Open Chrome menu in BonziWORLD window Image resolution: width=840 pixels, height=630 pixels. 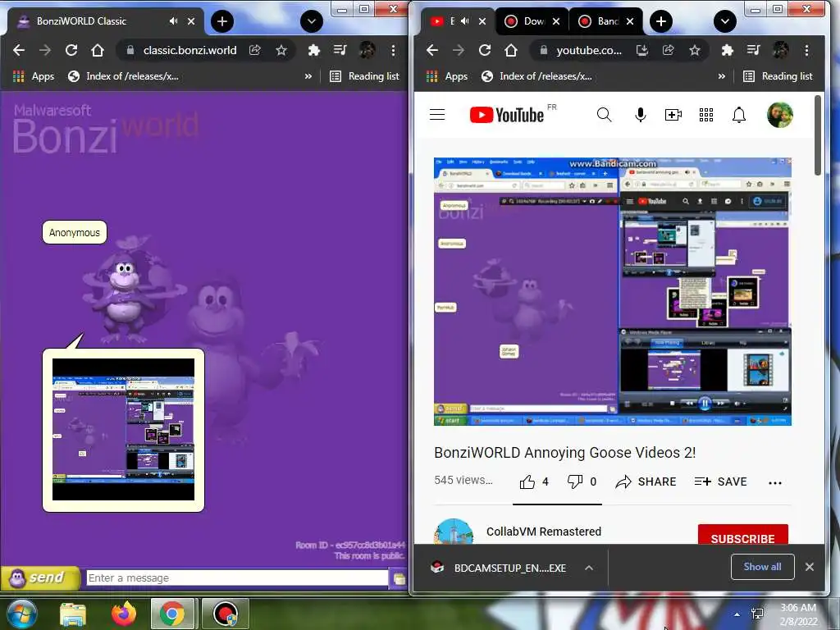pyautogui.click(x=393, y=50)
